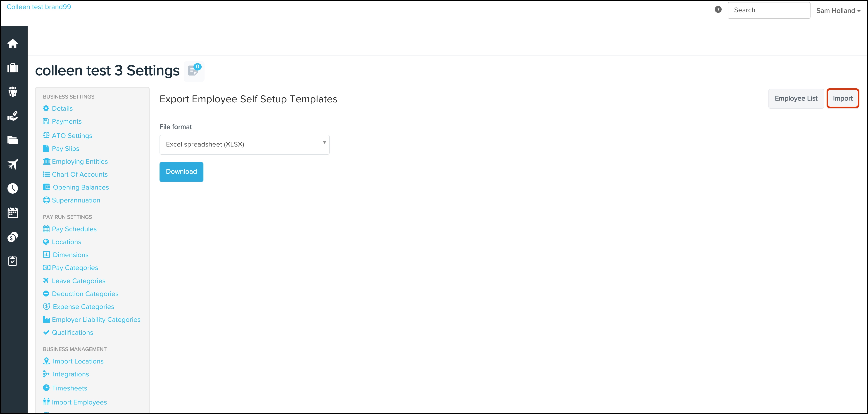The width and height of the screenshot is (868, 414).
Task: Click the employees people icon in sidebar
Action: (13, 92)
